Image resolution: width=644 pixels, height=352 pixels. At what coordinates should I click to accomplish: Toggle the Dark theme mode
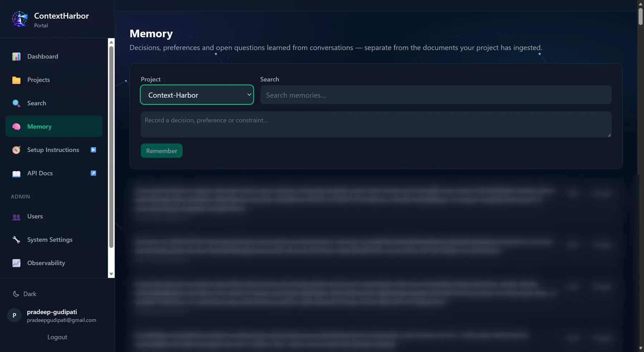click(25, 294)
